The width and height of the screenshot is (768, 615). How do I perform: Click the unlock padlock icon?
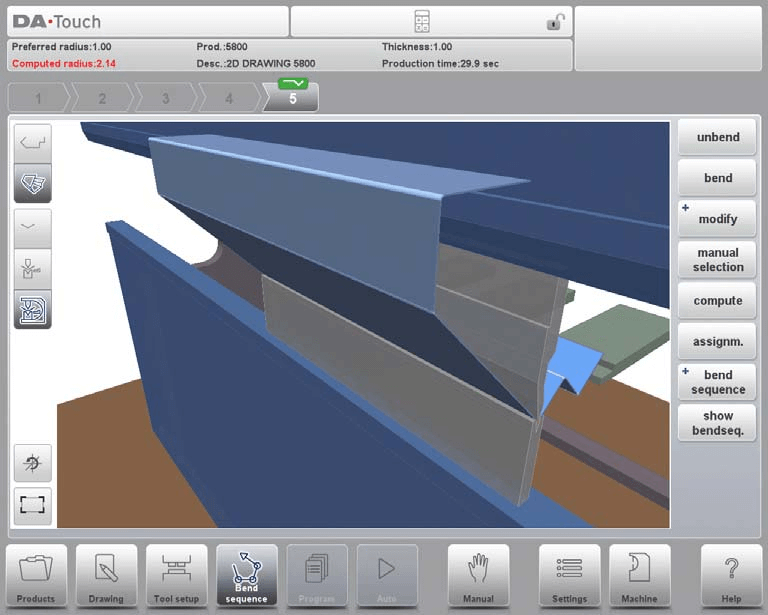555,22
